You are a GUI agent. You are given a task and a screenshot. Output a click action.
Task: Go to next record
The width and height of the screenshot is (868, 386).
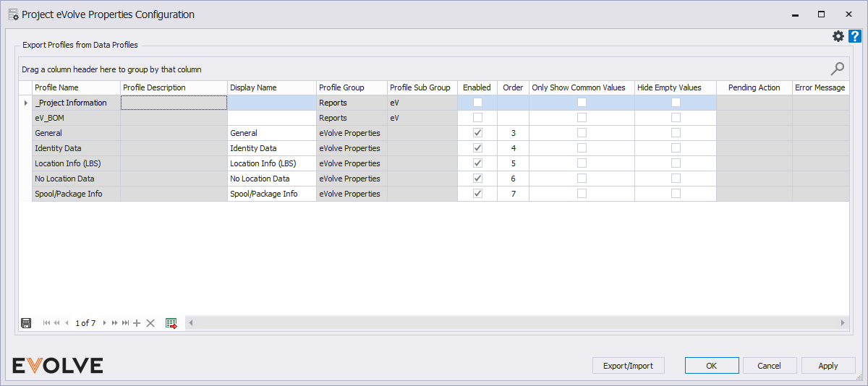point(104,323)
